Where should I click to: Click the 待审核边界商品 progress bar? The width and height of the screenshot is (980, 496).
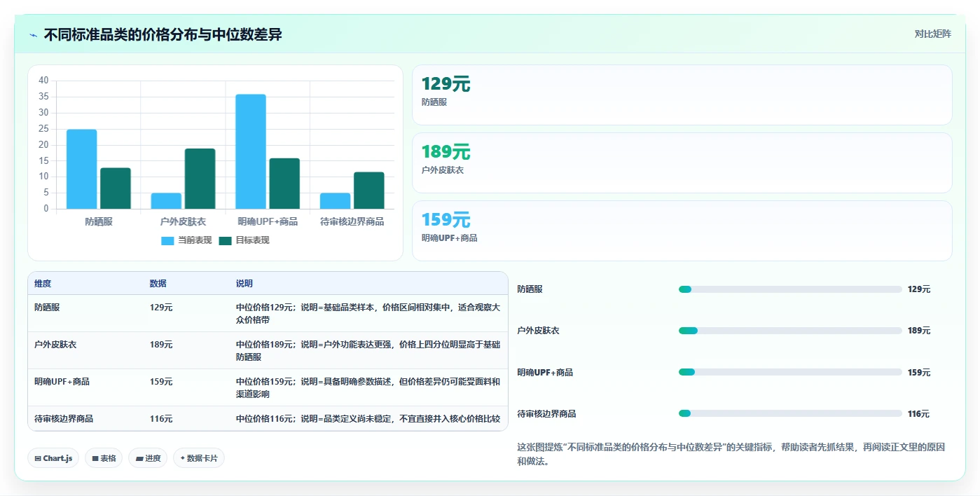pyautogui.click(x=790, y=413)
